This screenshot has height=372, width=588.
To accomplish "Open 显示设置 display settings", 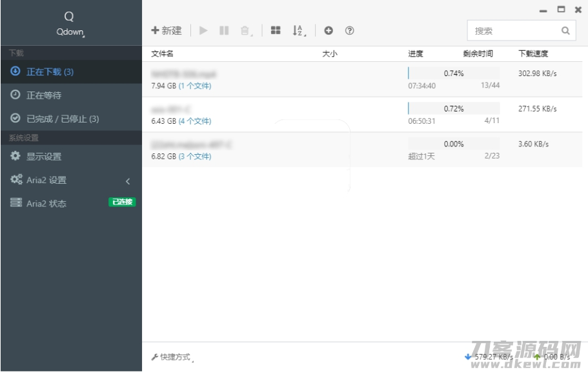I will tap(71, 156).
